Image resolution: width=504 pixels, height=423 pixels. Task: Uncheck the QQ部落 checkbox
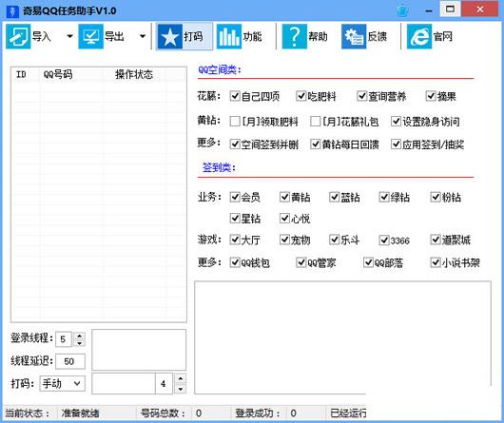[368, 262]
